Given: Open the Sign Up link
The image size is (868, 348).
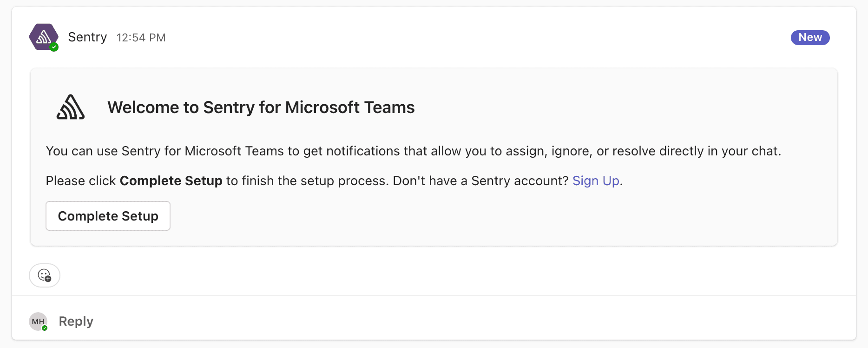Looking at the screenshot, I should 596,181.
